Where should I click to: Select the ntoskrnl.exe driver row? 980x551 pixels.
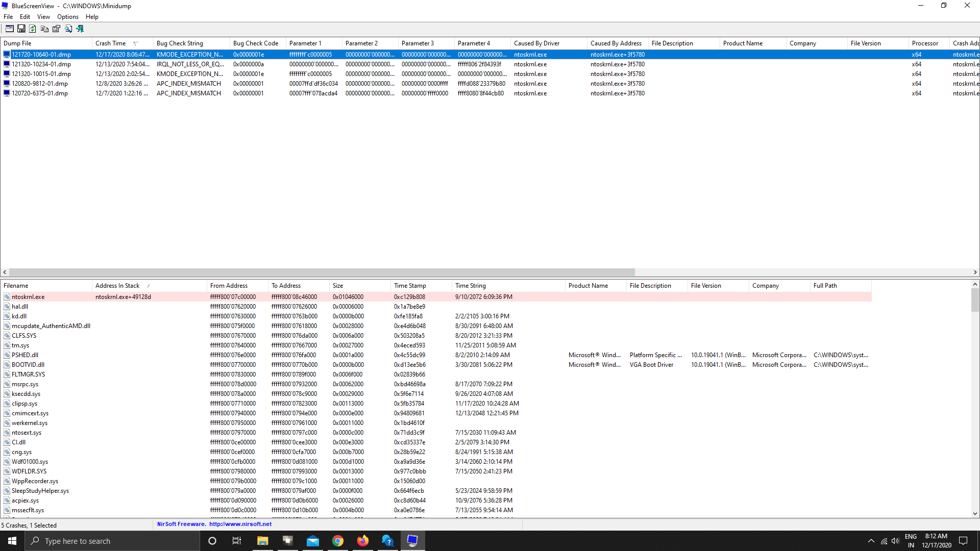point(436,297)
